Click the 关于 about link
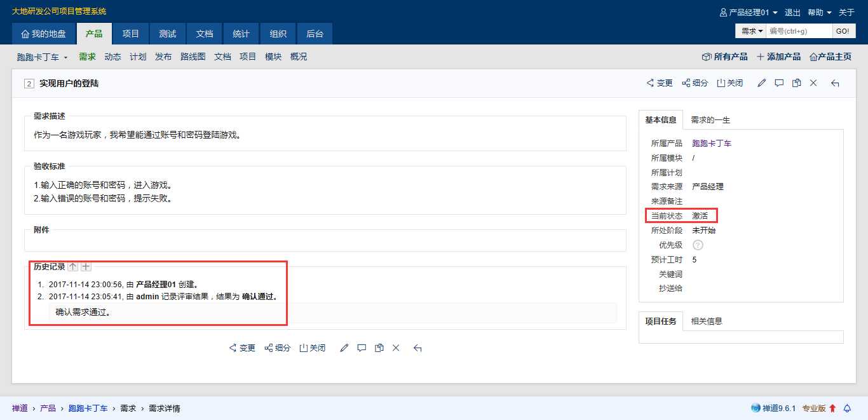 click(x=846, y=13)
